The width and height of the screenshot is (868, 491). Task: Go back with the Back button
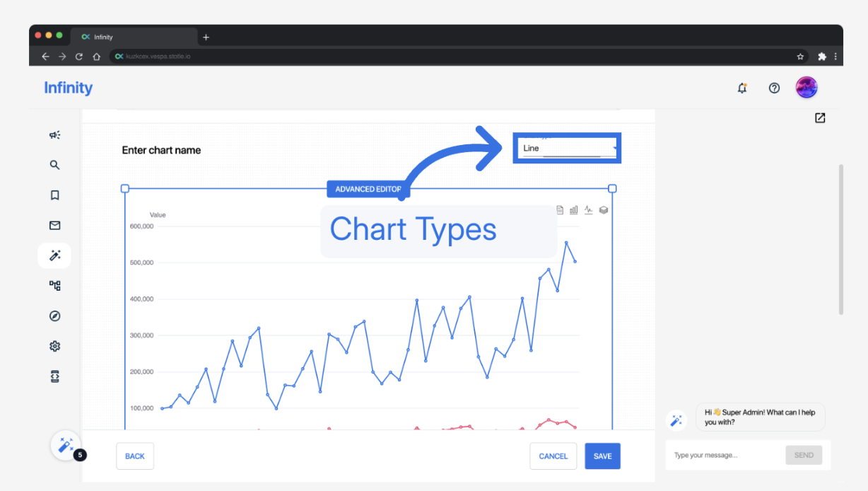134,456
